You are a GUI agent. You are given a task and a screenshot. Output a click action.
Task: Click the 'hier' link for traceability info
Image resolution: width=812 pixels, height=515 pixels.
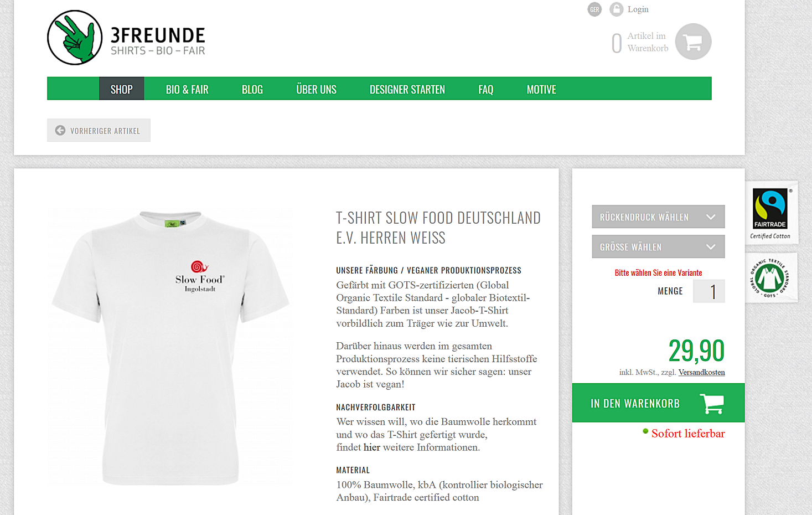click(372, 447)
